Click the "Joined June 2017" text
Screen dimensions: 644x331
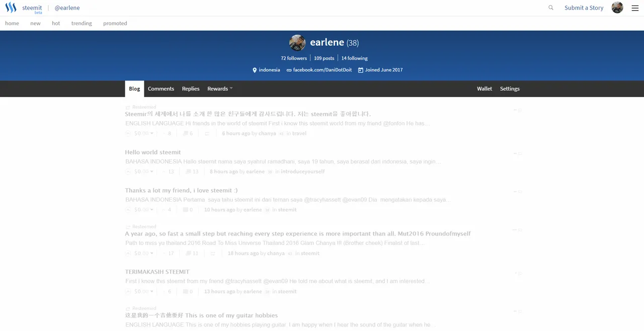click(x=384, y=70)
